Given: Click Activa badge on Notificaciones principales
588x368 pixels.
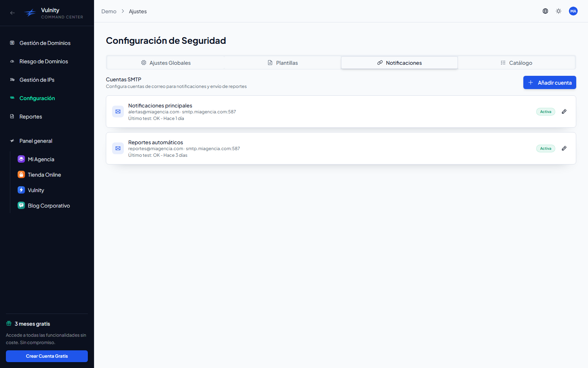Looking at the screenshot, I should coord(546,112).
